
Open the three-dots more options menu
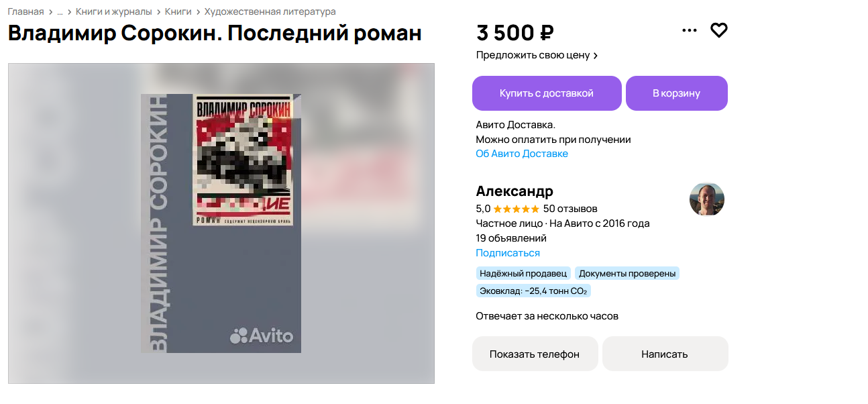[690, 30]
